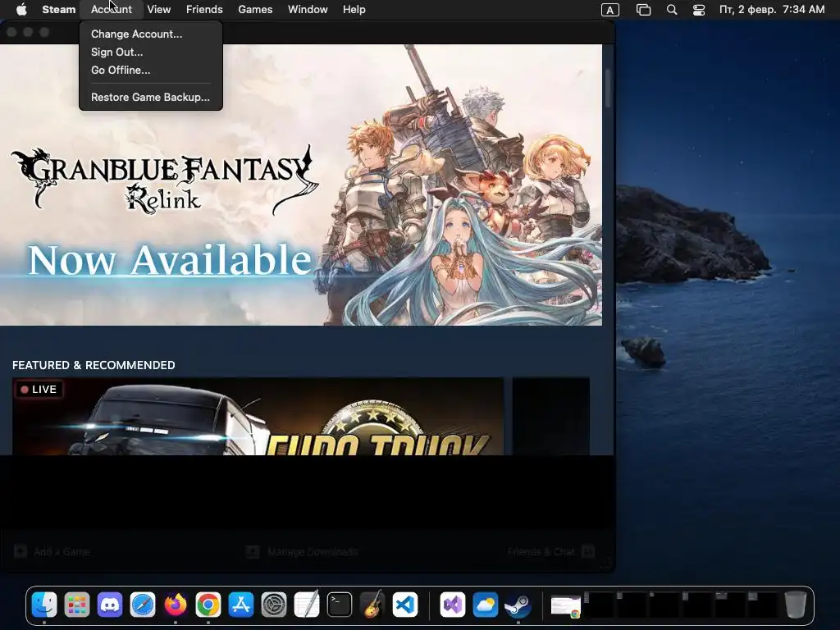The image size is (840, 630).
Task: Click Add a Game at window bottom
Action: point(62,552)
